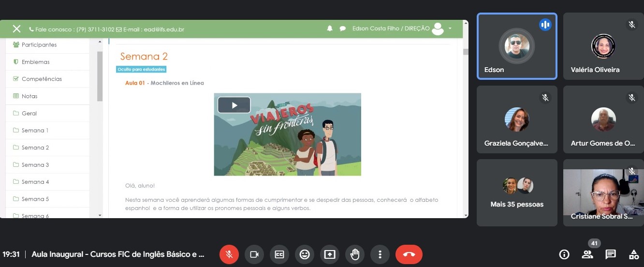Click the page scroll down arrow

coord(466,215)
